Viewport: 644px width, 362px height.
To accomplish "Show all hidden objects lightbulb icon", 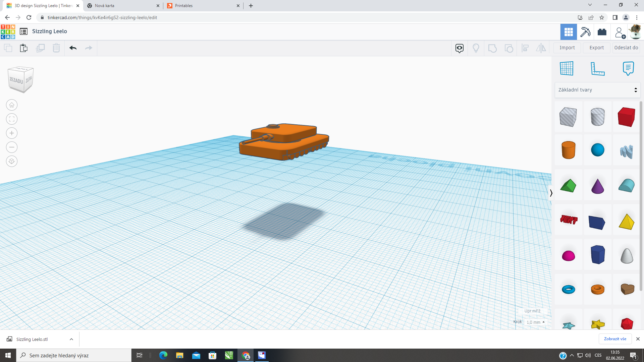I will 476,48.
